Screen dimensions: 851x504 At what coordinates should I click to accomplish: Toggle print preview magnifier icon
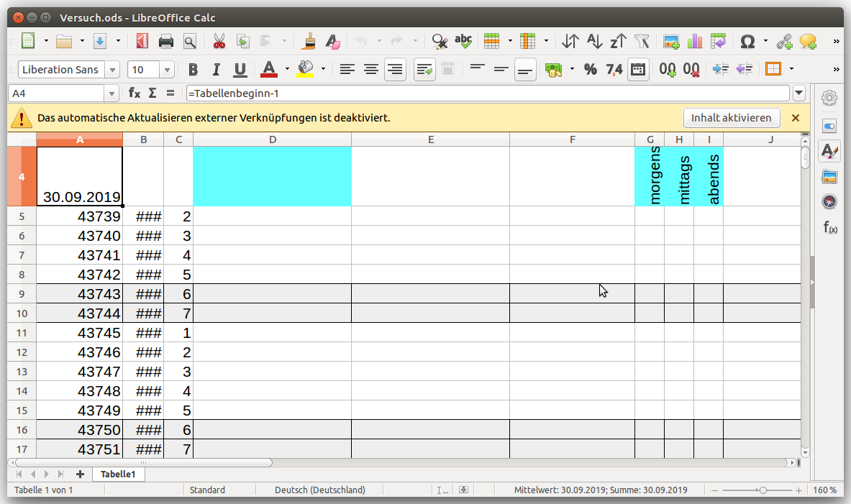point(189,41)
